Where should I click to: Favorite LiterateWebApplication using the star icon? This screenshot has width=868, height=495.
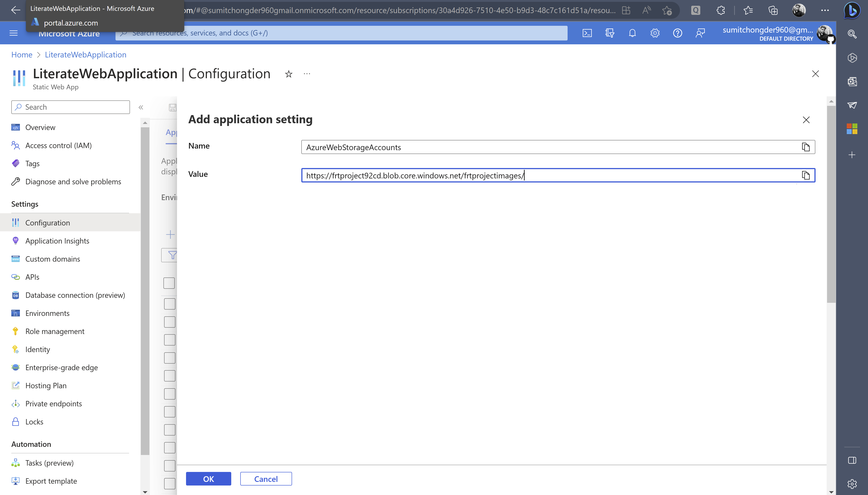point(288,74)
